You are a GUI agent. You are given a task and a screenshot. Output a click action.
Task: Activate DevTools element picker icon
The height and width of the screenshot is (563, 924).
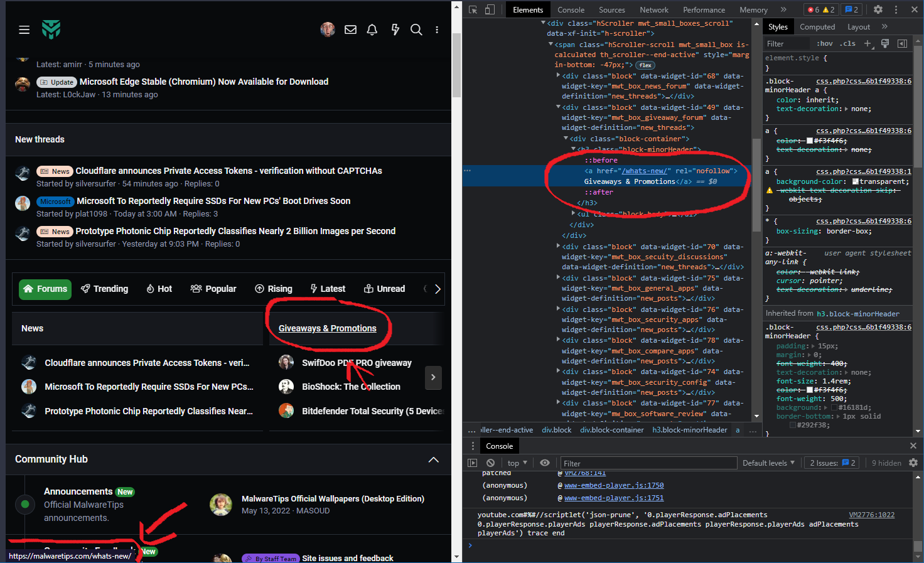click(x=473, y=9)
